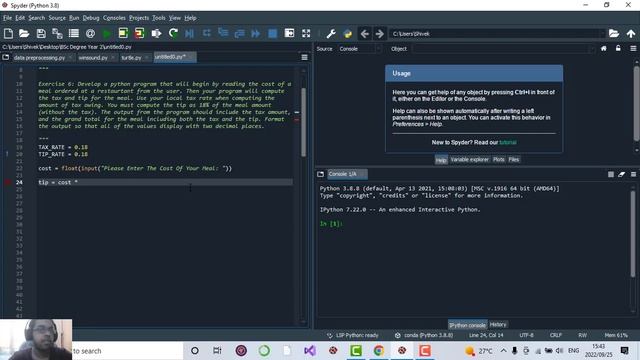Image resolution: width=640 pixels, height=360 pixels.
Task: Click the Help pane home icon
Action: pos(604,49)
